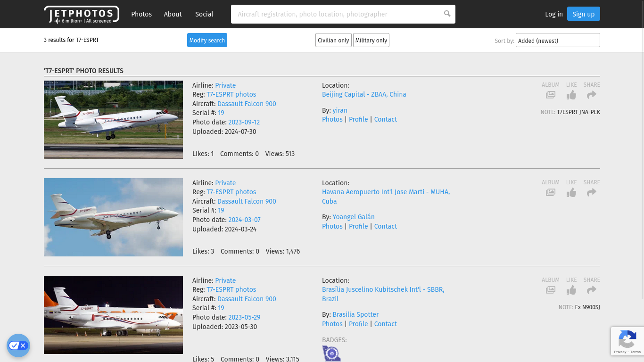The image size is (644, 362).
Task: Click Brasilia Spotter's badge icon
Action: coord(331,354)
